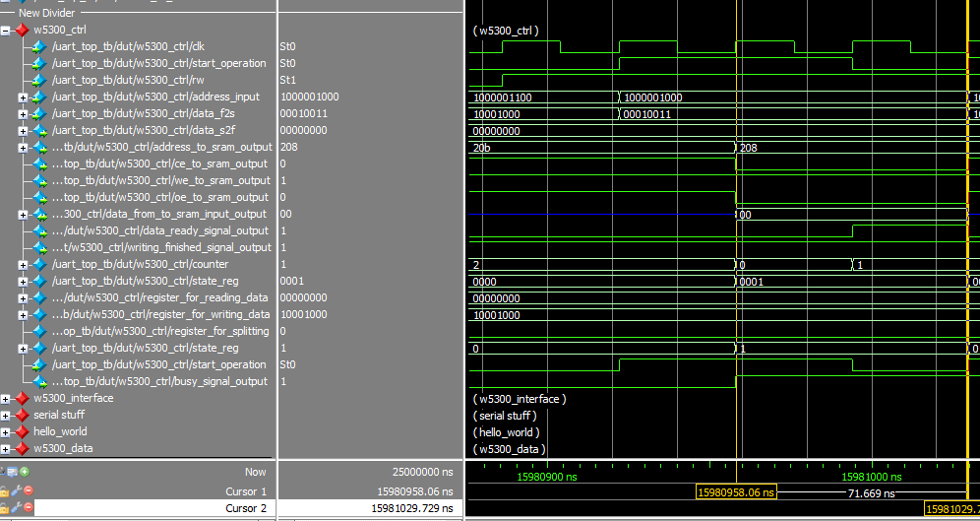Delete Cursor 1 with its red minus icon
The image size is (980, 521).
coord(28,490)
